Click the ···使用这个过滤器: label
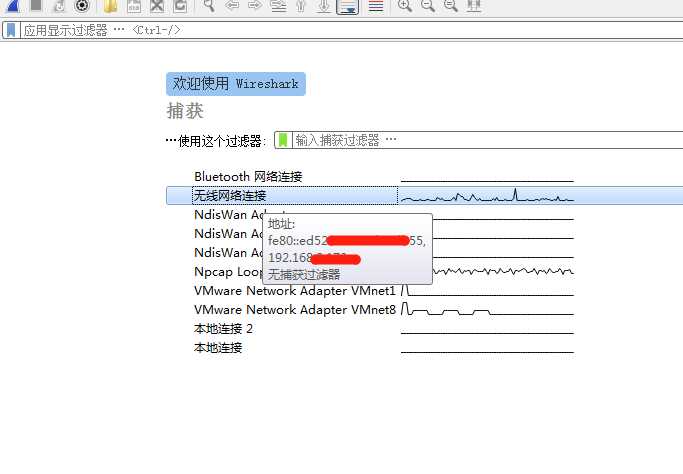Image resolution: width=683 pixels, height=474 pixels. coord(216,141)
